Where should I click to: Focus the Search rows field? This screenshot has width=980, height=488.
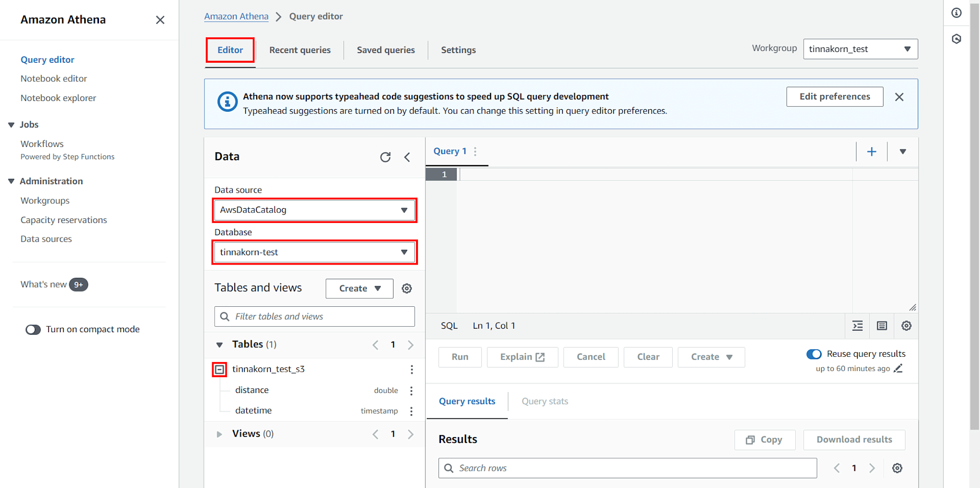(x=628, y=468)
